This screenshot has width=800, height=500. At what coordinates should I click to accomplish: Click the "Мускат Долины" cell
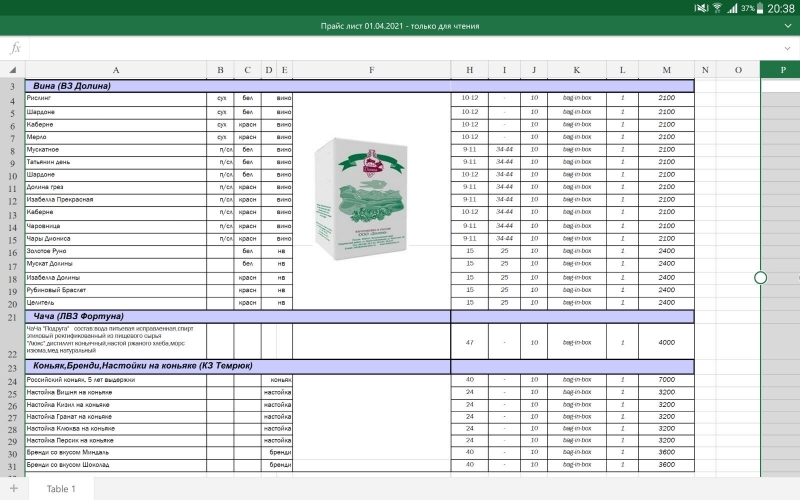[x=116, y=264]
